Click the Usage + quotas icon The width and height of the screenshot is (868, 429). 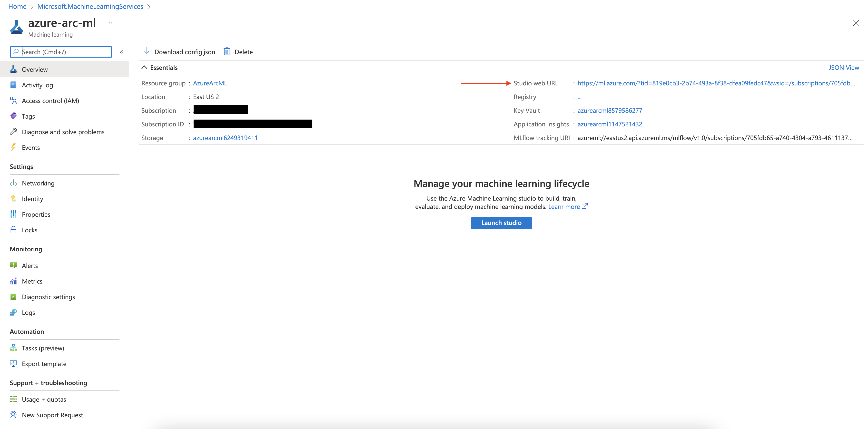13,399
